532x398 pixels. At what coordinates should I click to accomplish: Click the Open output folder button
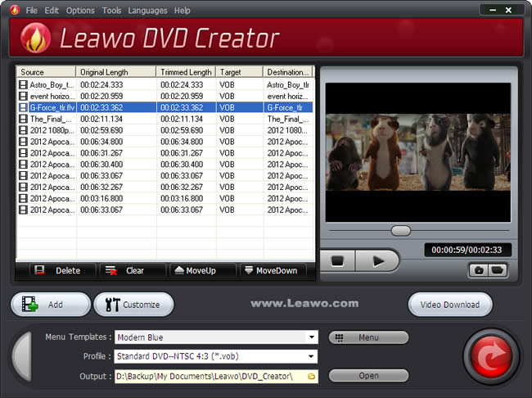368,376
